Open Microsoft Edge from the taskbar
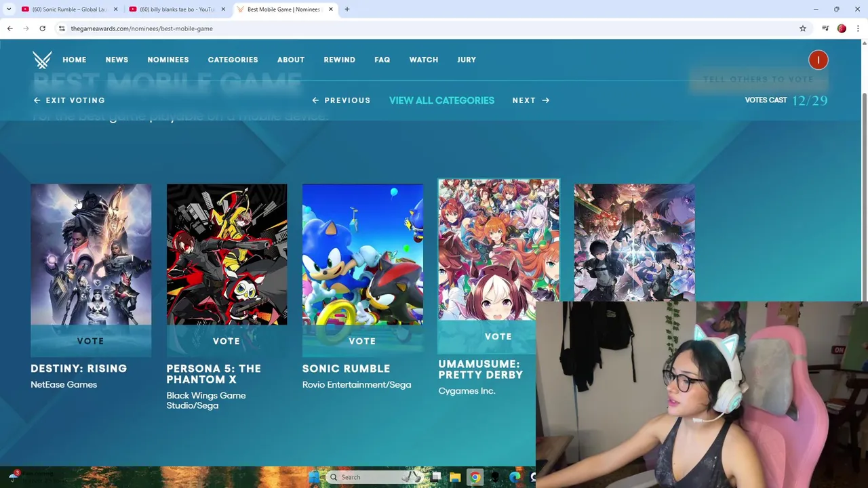The image size is (868, 488). coord(515,477)
